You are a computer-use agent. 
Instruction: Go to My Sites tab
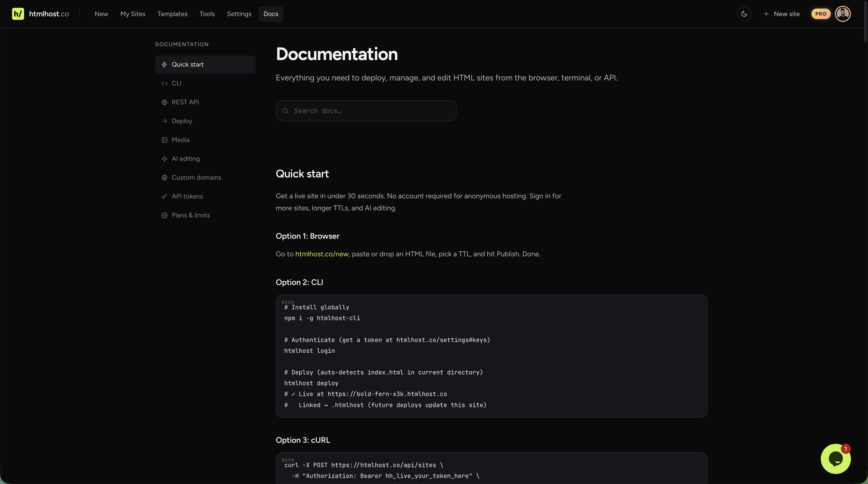(x=133, y=14)
